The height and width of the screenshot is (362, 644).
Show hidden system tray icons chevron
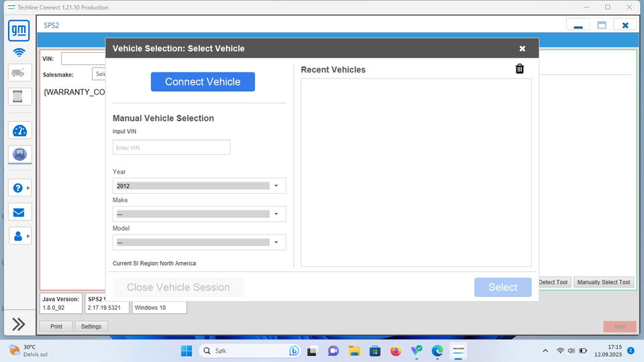(545, 351)
